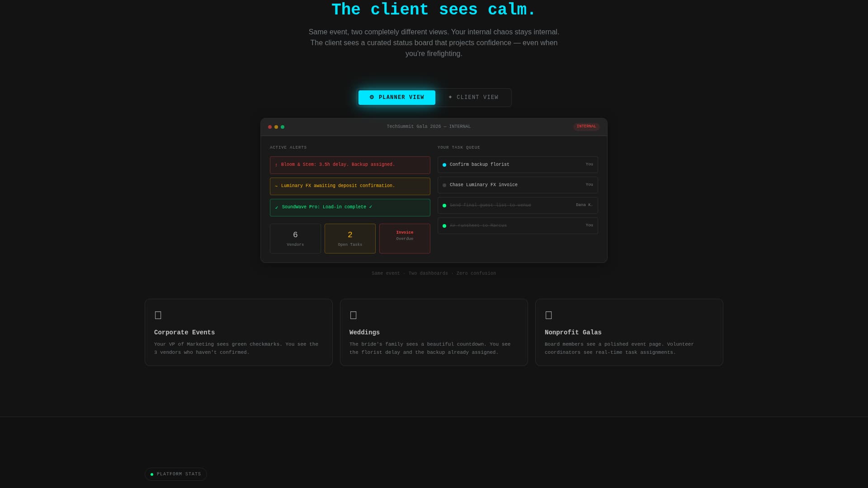Image resolution: width=868 pixels, height=488 pixels.
Task: Click the Active Alerts section label
Action: tap(288, 148)
